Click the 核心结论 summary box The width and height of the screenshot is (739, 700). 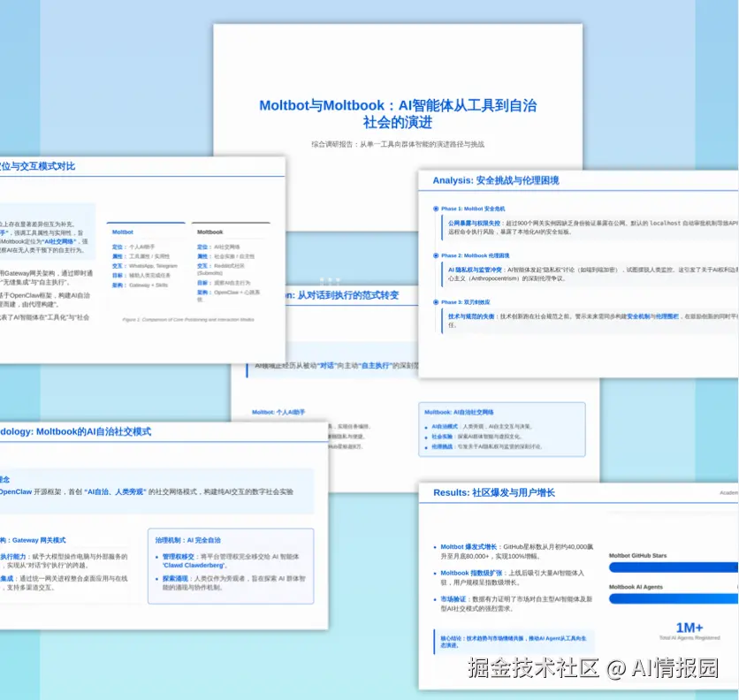514,642
